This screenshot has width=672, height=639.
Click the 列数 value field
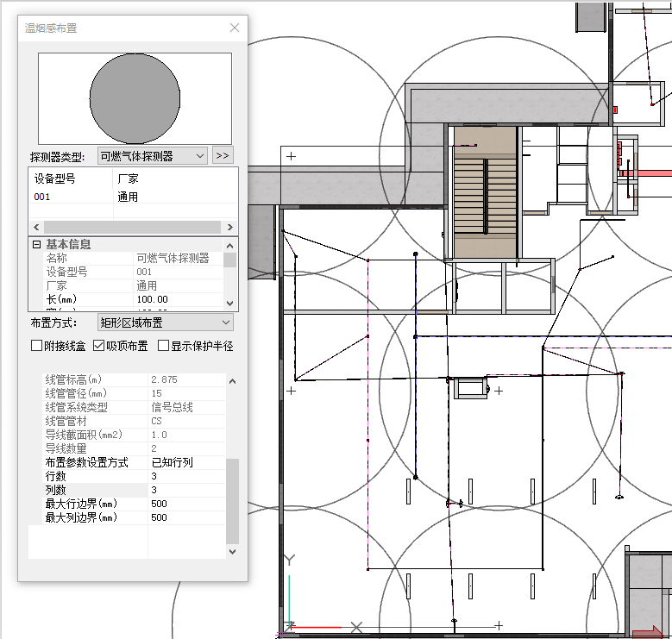(185, 490)
